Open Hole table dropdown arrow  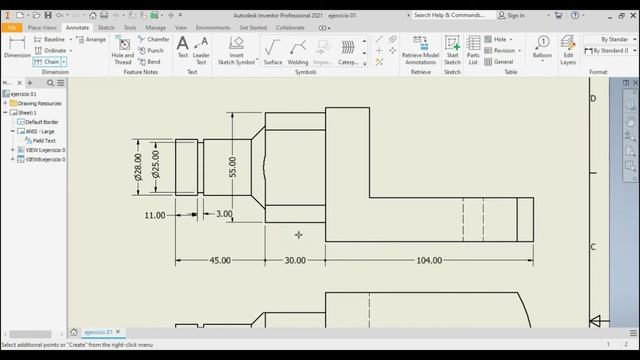pos(511,39)
